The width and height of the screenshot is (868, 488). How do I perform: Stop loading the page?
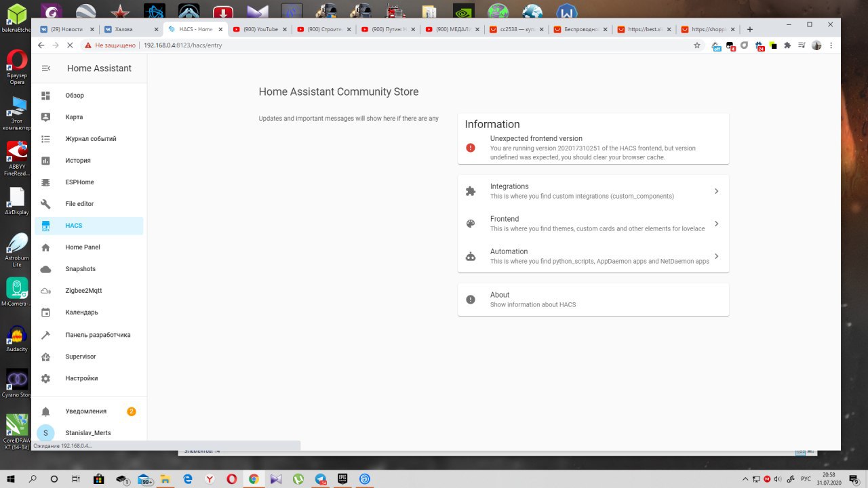71,45
